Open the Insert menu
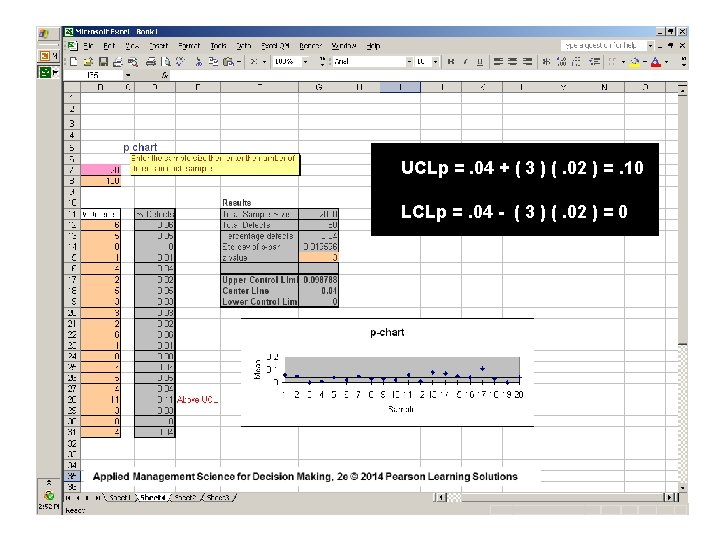This screenshot has width=720, height=540. pos(159,45)
